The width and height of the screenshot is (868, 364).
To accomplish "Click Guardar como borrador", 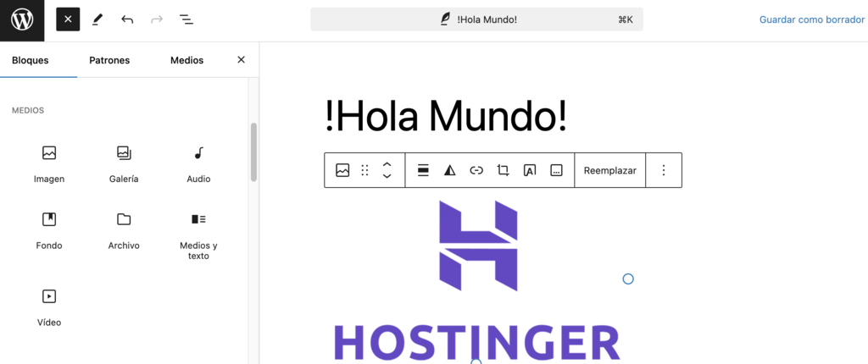I will tap(811, 19).
